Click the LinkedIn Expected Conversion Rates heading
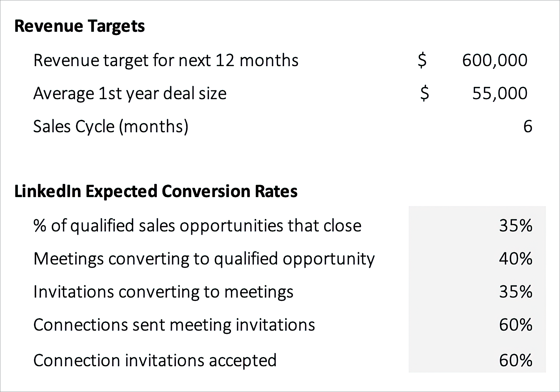Viewport: 560px width, 392px height. pyautogui.click(x=156, y=191)
